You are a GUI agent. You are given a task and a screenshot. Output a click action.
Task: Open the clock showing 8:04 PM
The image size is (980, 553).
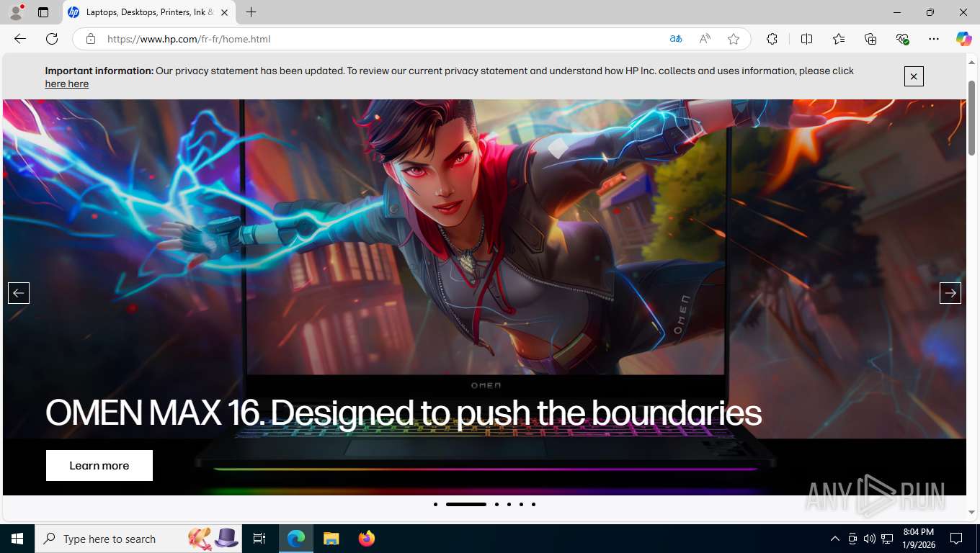click(x=919, y=539)
